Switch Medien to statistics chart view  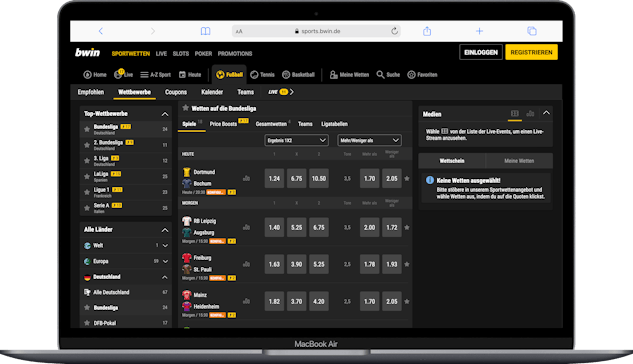click(530, 114)
